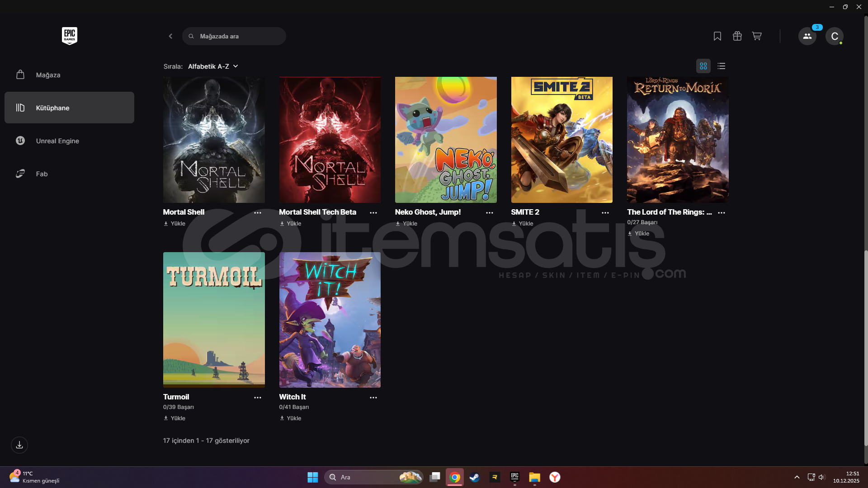Open the C profile avatar

pos(834,36)
